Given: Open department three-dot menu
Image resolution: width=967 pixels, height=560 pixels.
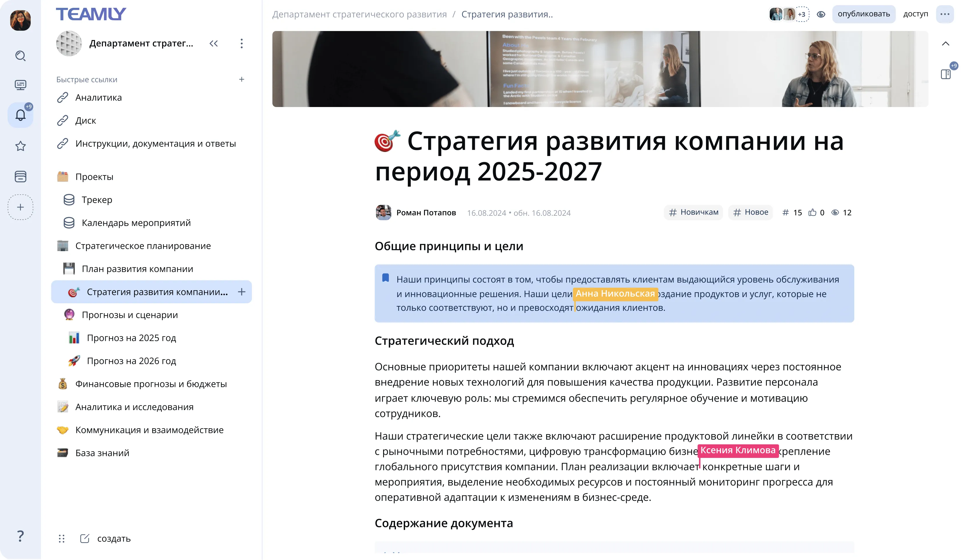Looking at the screenshot, I should coord(241,43).
